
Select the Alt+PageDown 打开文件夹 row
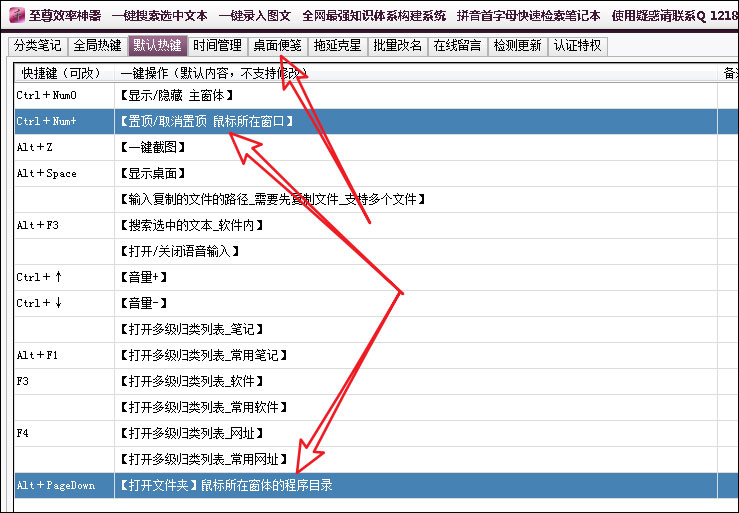point(300,486)
